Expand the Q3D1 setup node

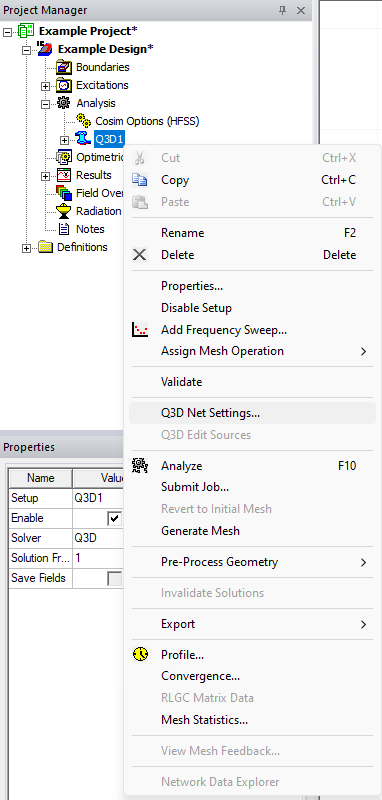coord(65,140)
